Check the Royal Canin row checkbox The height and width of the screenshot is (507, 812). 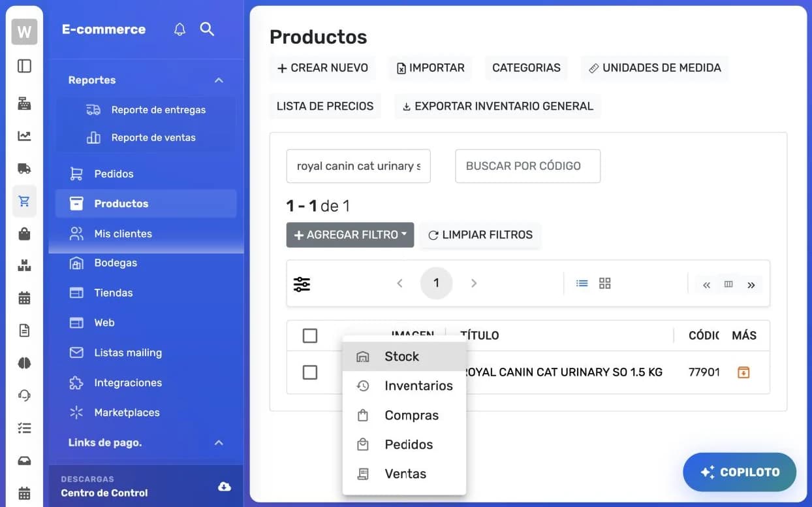[x=310, y=372]
